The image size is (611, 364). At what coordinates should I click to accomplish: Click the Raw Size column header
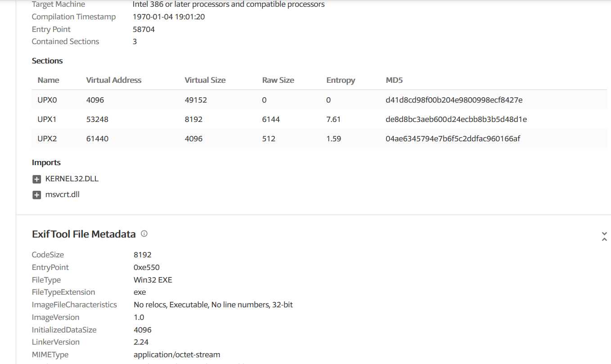(x=278, y=80)
